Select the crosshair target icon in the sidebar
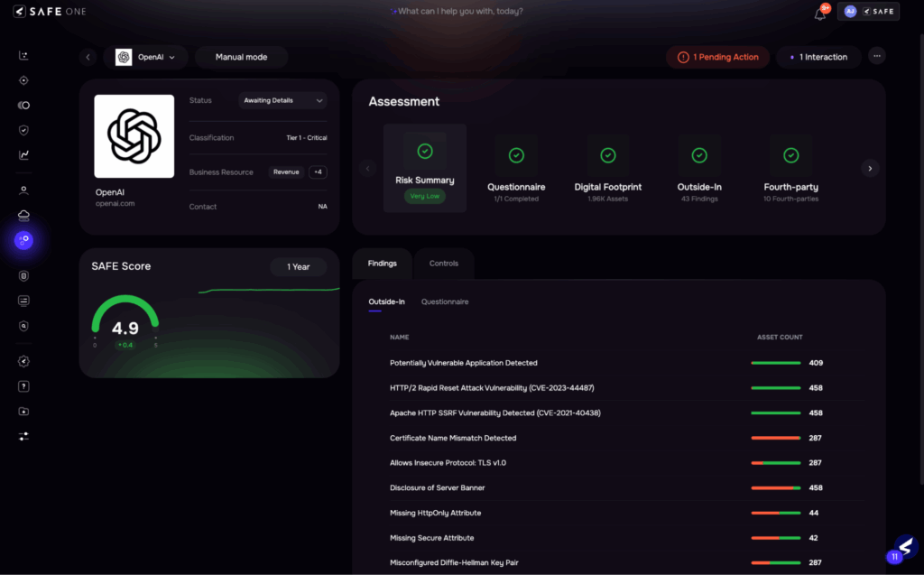924x575 pixels. pyautogui.click(x=23, y=79)
